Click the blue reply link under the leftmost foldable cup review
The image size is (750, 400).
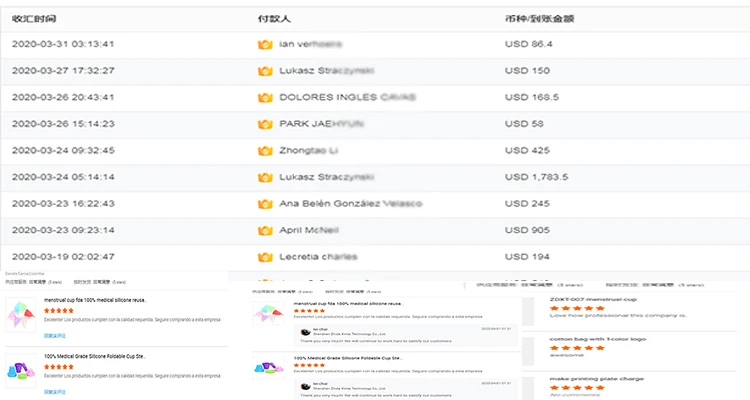coord(54,390)
